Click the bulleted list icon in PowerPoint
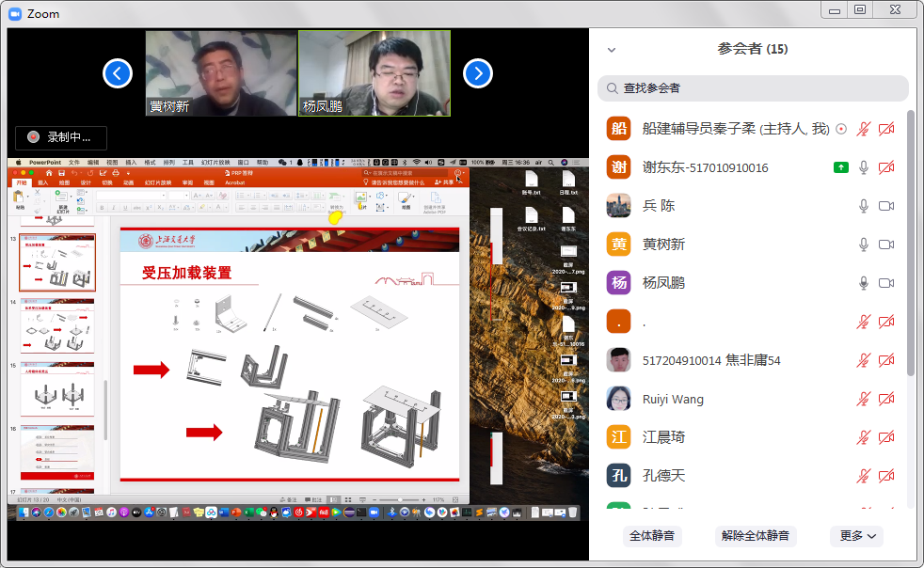Viewport: 924px width, 568px height. click(240, 196)
